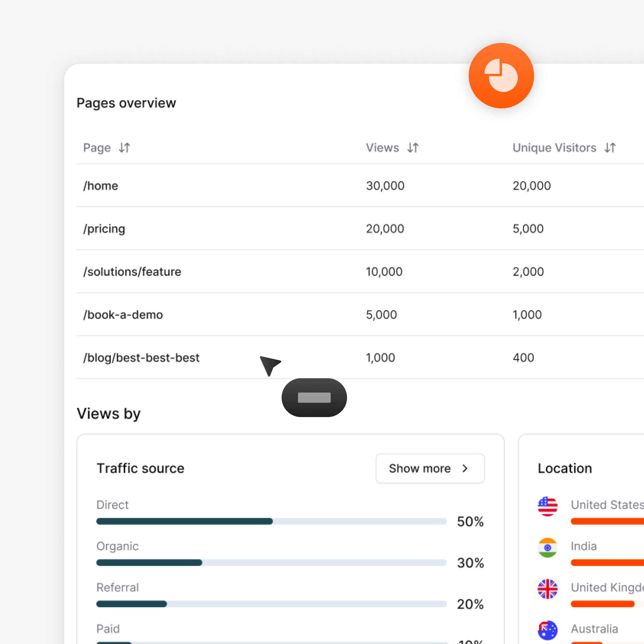Click 20,000 unique visitors for /home
Viewport: 644px width, 644px height.
532,186
